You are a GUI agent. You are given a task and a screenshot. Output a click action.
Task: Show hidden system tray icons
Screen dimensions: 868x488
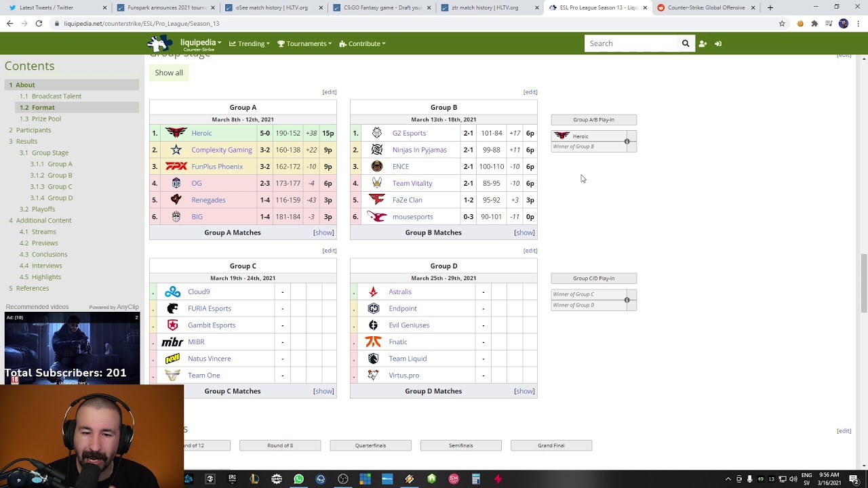tap(729, 479)
